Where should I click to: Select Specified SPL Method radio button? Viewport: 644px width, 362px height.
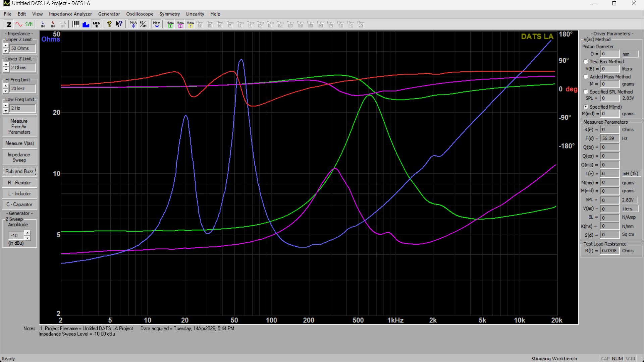pyautogui.click(x=586, y=92)
